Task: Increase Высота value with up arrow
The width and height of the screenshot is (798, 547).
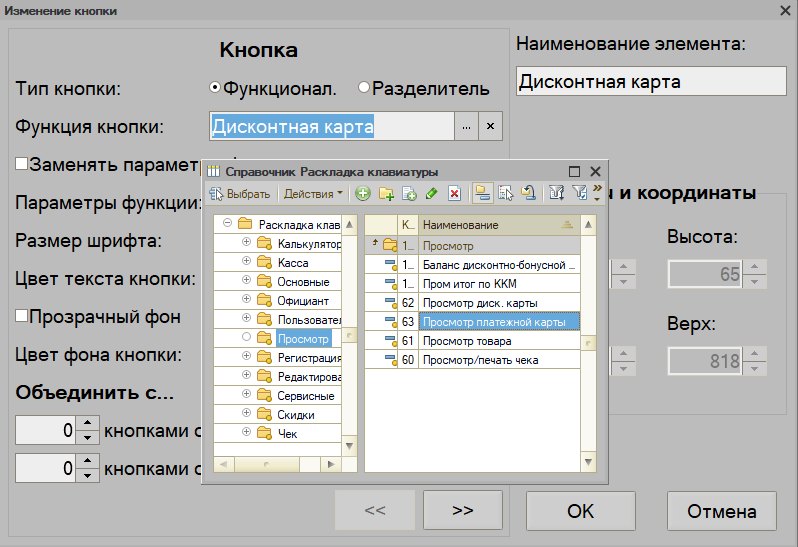Action: pos(754,266)
